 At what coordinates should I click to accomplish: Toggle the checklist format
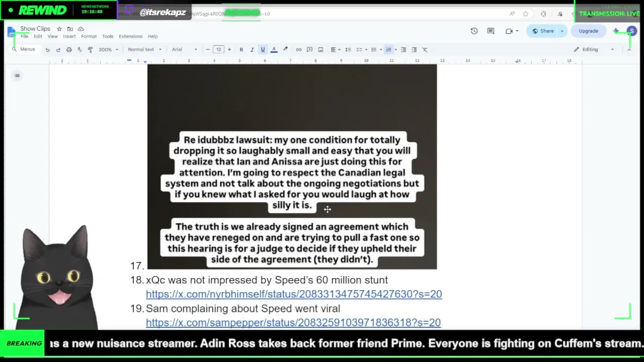(x=359, y=49)
